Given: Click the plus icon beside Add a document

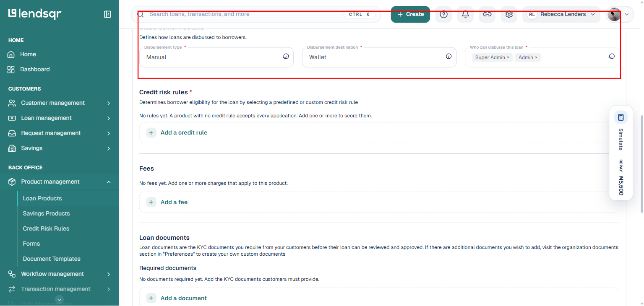Looking at the screenshot, I should (x=151, y=298).
